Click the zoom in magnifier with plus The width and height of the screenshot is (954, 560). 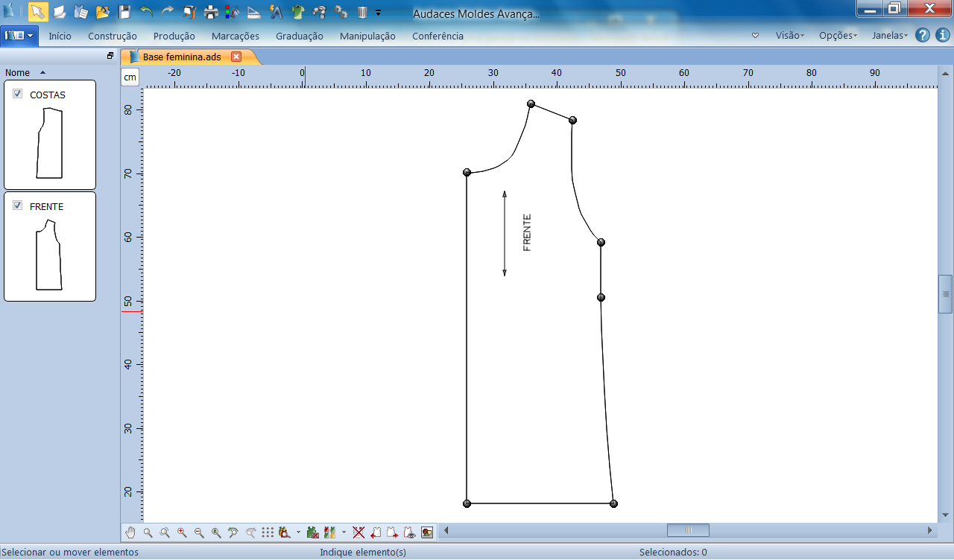182,532
